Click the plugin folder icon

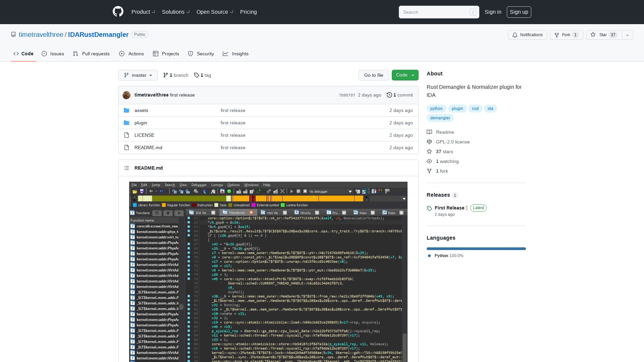coord(126,123)
